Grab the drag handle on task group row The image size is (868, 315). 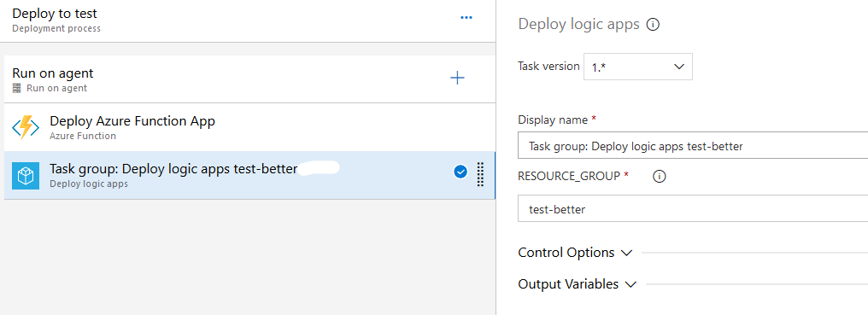click(480, 174)
